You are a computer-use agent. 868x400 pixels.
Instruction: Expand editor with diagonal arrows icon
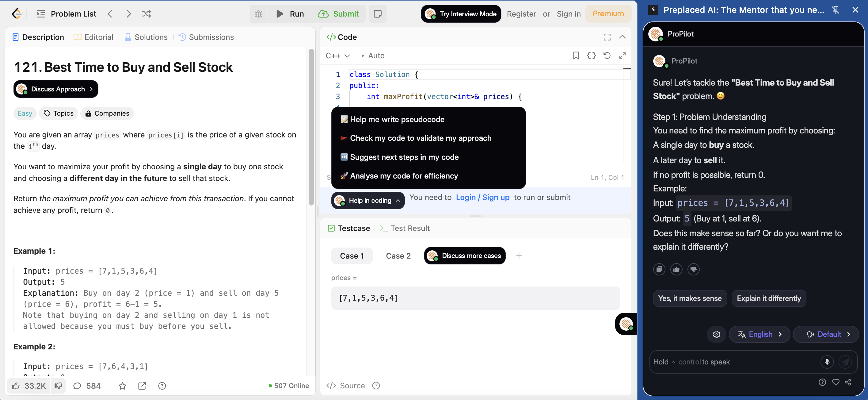(x=622, y=56)
